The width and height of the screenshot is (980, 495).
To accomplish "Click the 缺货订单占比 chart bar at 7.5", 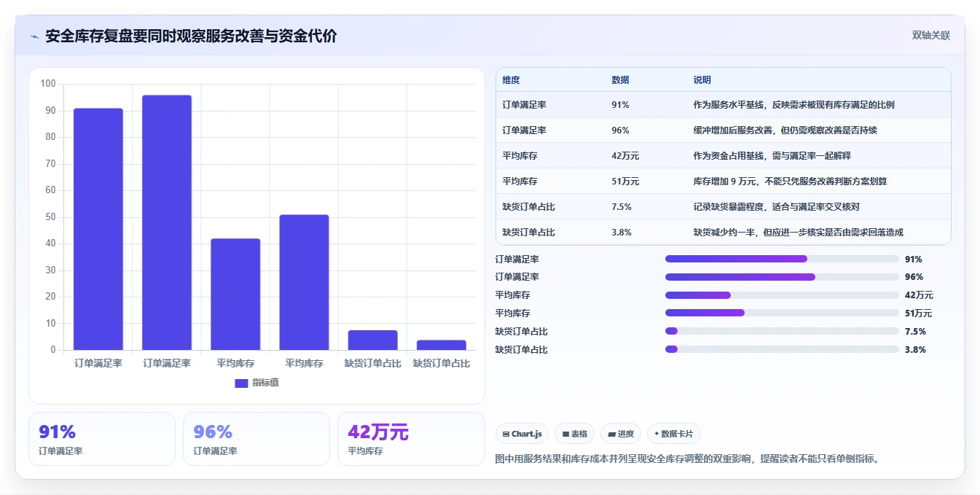I will [372, 340].
